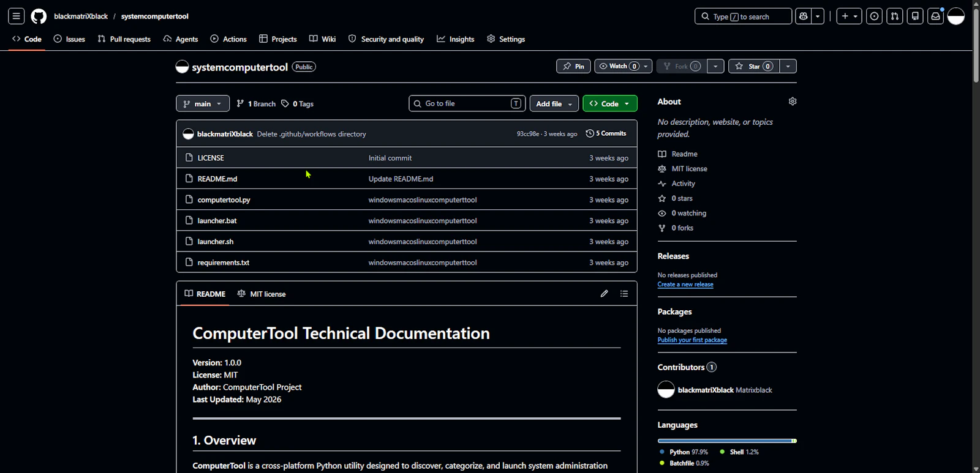
Task: Click the Type / to search box
Action: 743,17
